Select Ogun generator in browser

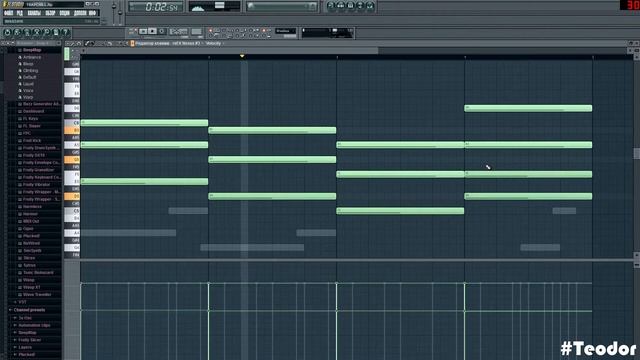pyautogui.click(x=28, y=229)
